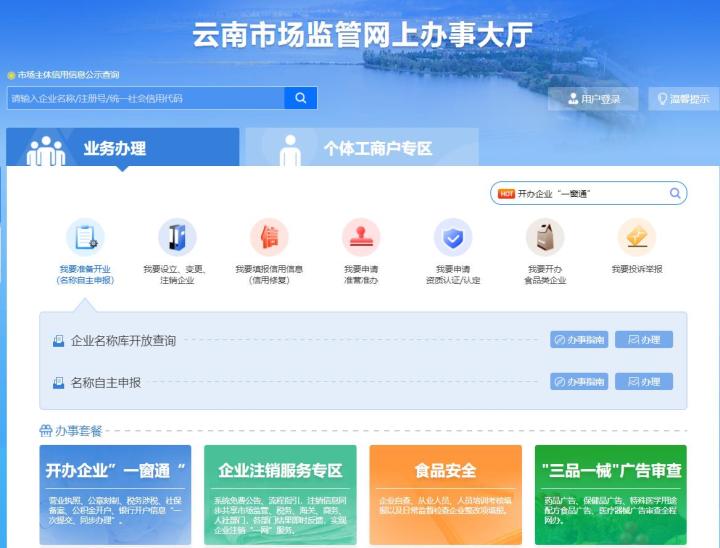
Task: Click the person icon on 个体工商户专区 tab
Action: coord(290,150)
